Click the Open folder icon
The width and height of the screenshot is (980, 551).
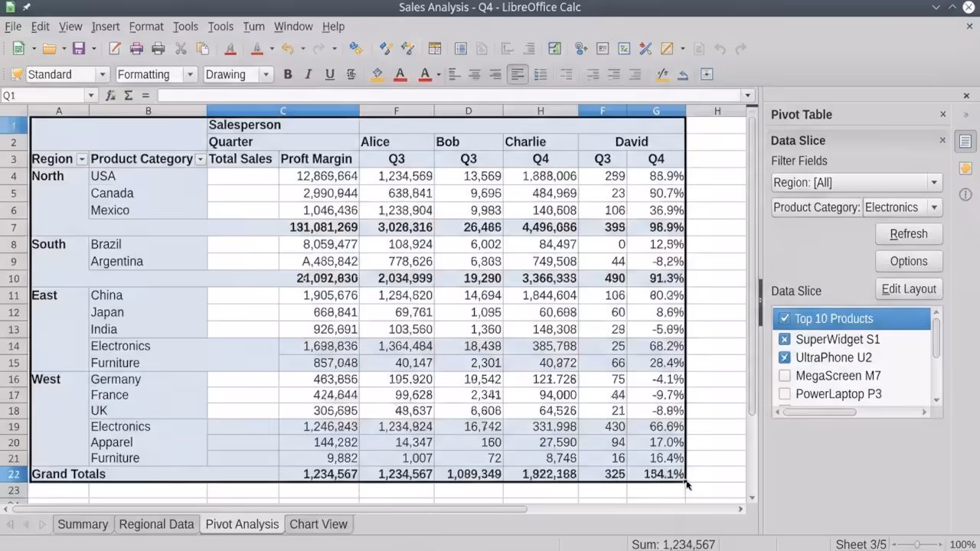pyautogui.click(x=49, y=48)
